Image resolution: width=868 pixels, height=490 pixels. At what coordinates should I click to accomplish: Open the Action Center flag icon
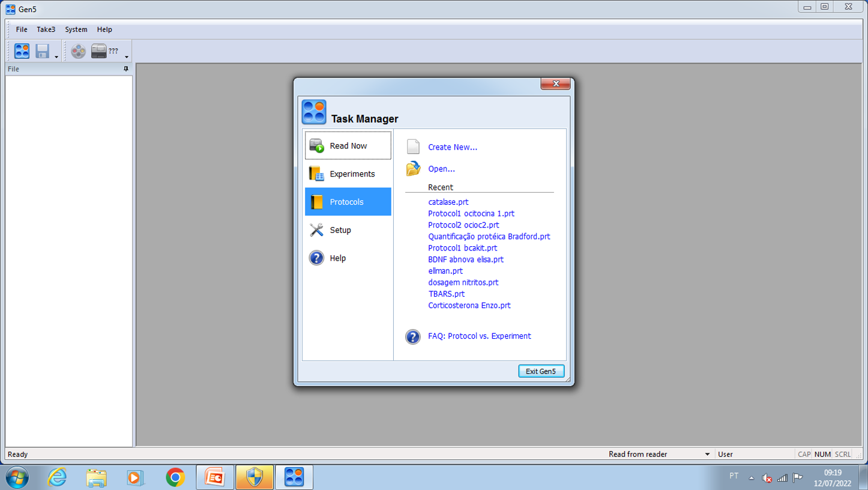[x=798, y=478]
